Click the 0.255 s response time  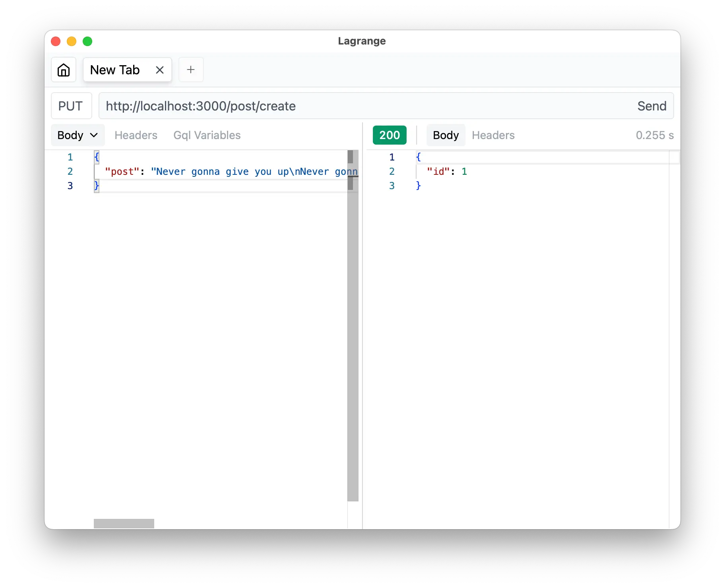(655, 135)
